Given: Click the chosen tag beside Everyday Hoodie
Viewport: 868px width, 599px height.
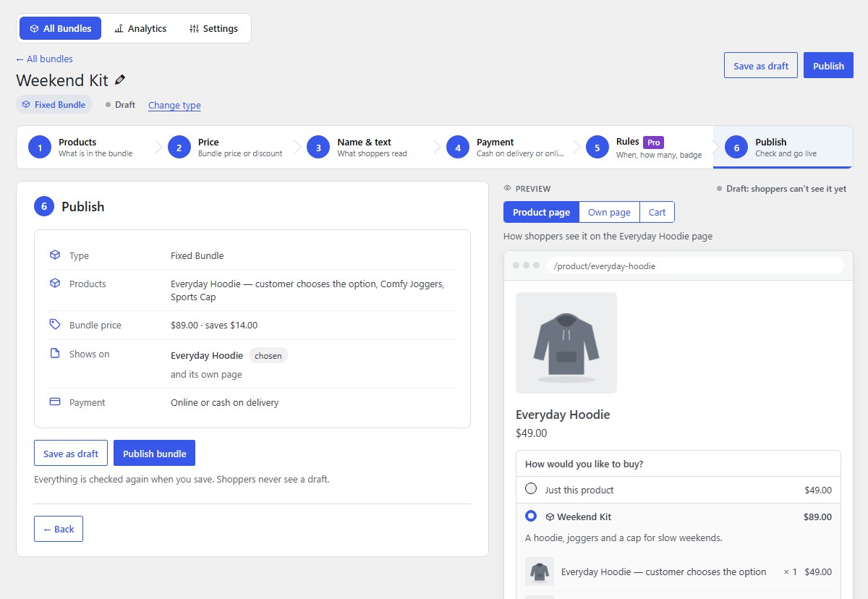Looking at the screenshot, I should (268, 355).
